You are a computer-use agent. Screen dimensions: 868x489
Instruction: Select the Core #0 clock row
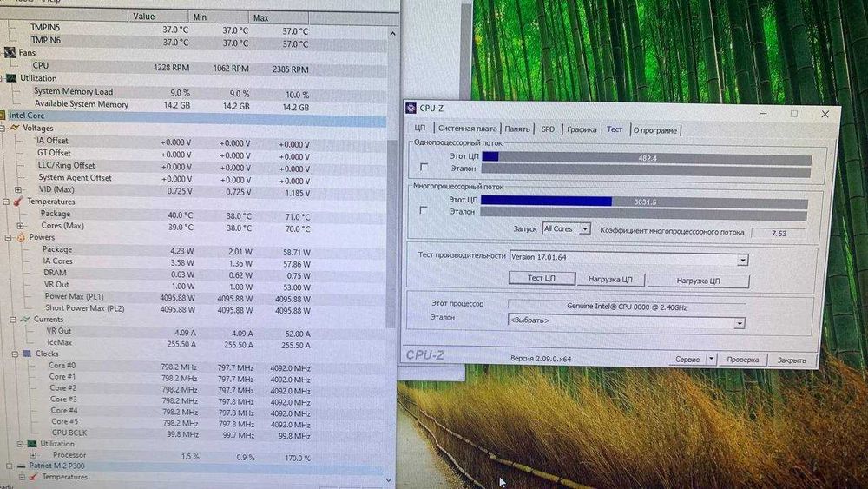click(x=194, y=367)
